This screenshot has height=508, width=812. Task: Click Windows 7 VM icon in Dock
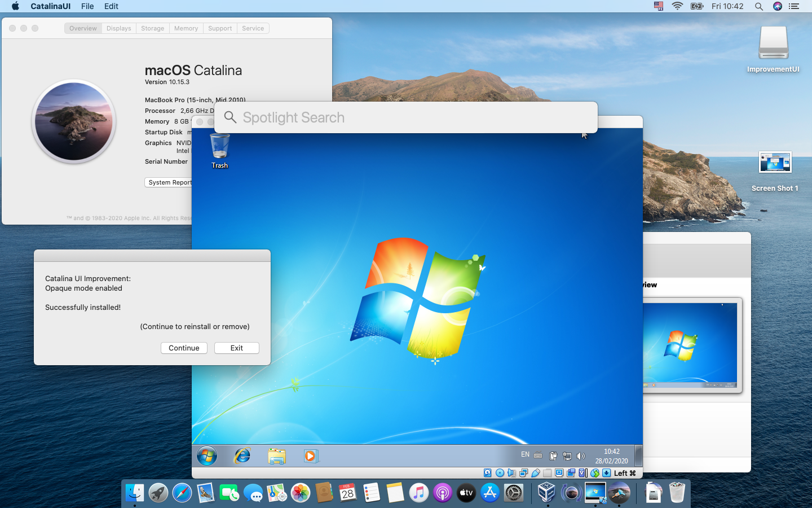click(595, 493)
